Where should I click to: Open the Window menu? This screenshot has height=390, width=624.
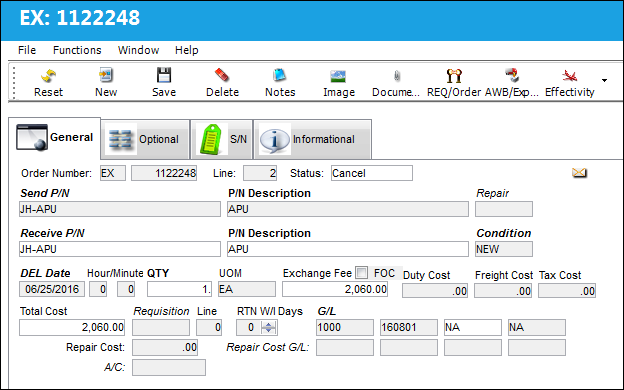point(138,50)
